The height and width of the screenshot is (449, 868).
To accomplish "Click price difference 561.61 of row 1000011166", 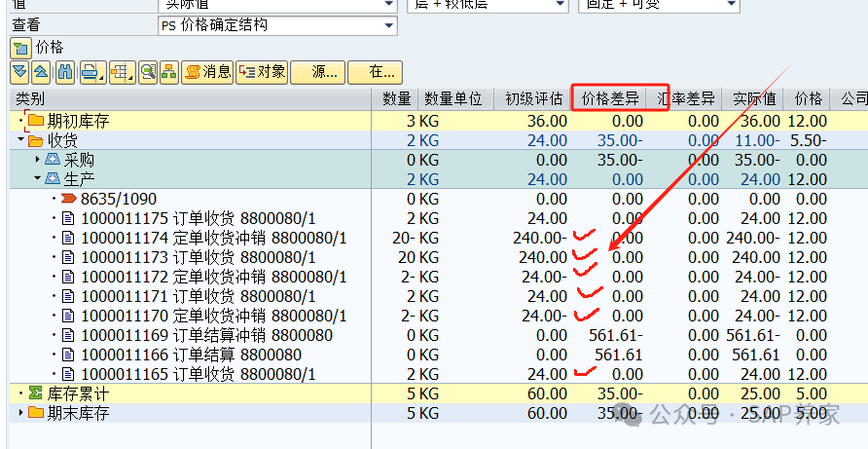I will coord(618,355).
